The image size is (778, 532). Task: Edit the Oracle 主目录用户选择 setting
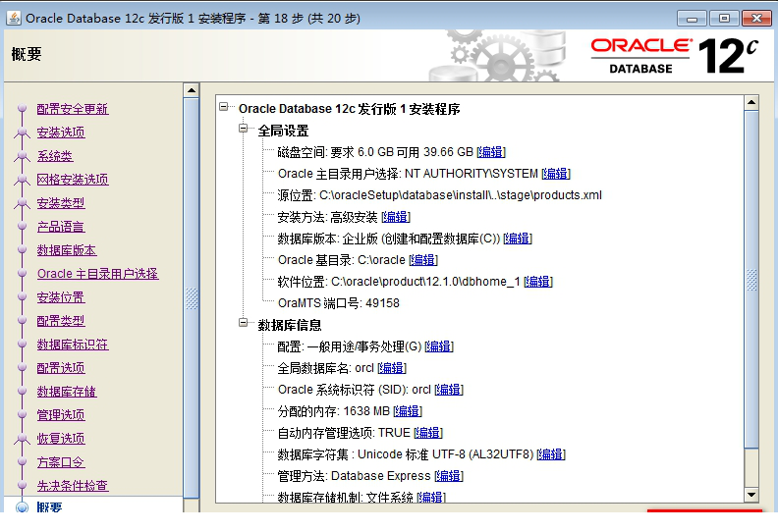pos(556,174)
